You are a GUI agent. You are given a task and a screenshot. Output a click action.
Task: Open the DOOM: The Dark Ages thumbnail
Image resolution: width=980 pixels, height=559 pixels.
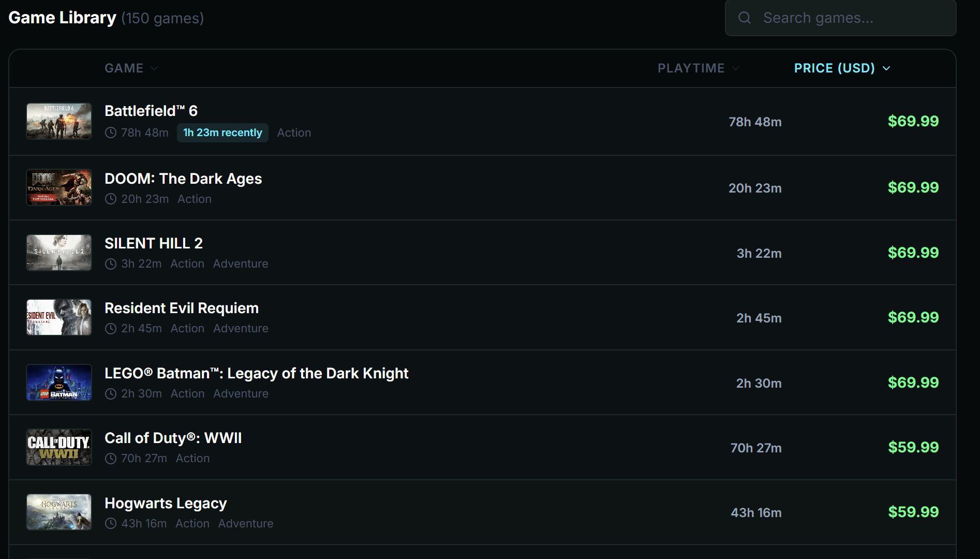59,187
